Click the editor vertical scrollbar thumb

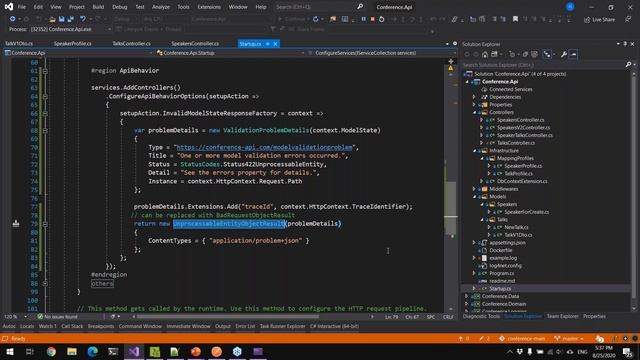click(x=451, y=207)
